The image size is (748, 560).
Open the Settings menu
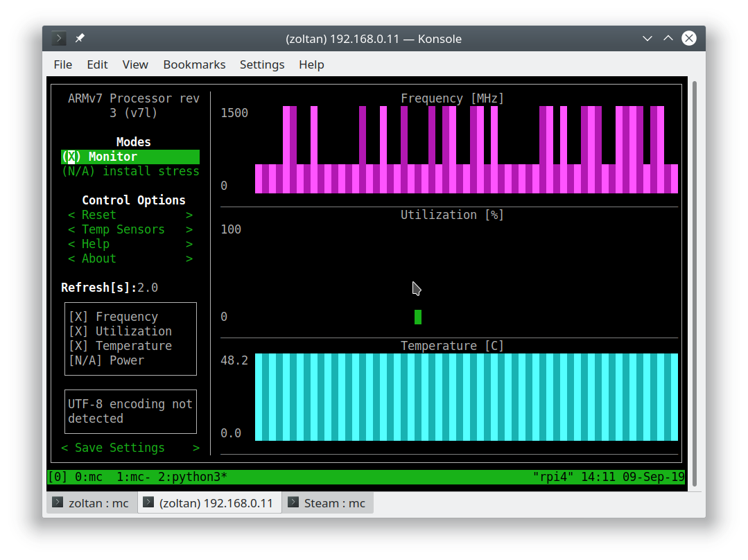[x=262, y=64]
